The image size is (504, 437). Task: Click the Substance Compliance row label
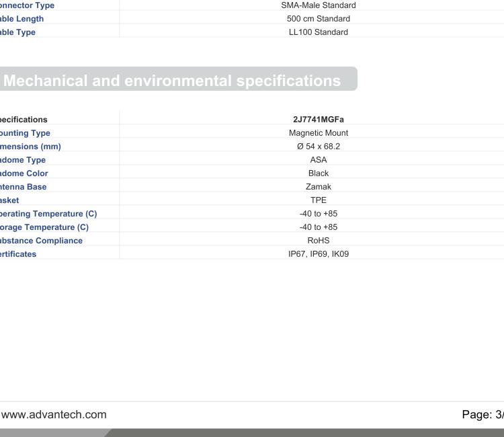click(41, 241)
